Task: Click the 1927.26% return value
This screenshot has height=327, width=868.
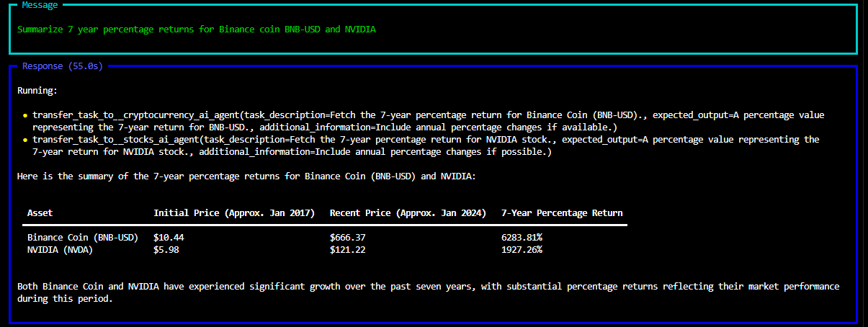Action: coord(522,249)
